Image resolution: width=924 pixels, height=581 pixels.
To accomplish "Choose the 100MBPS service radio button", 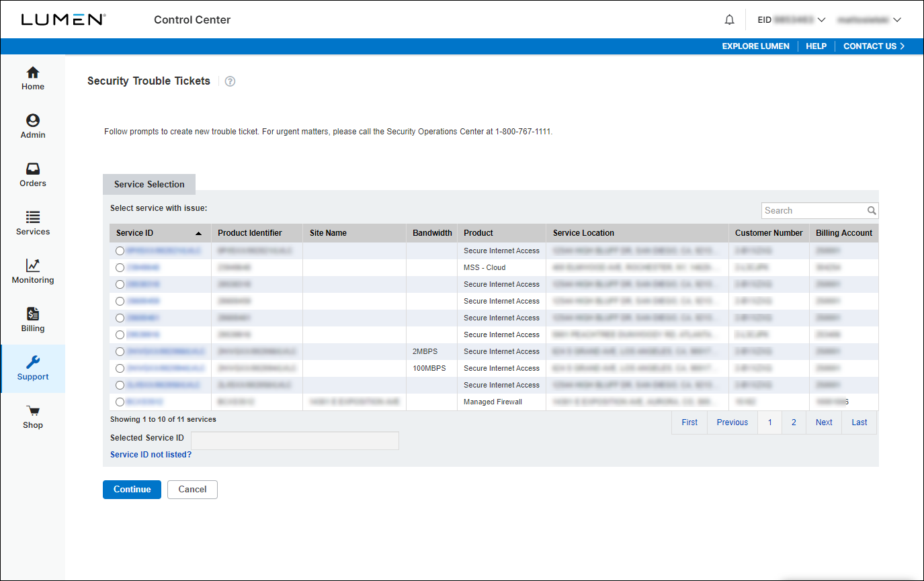I will pos(120,368).
